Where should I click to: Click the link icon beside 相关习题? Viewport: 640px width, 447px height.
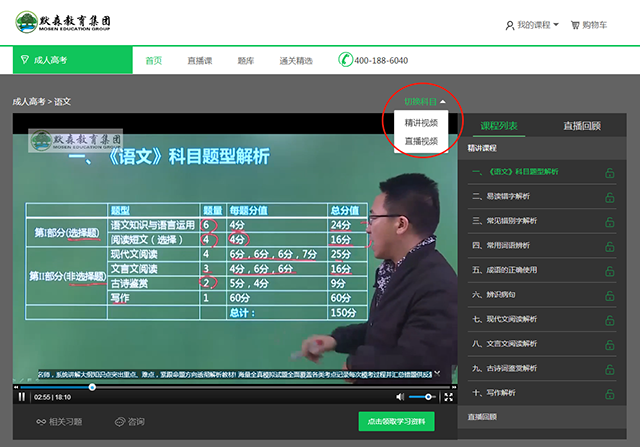tap(41, 422)
